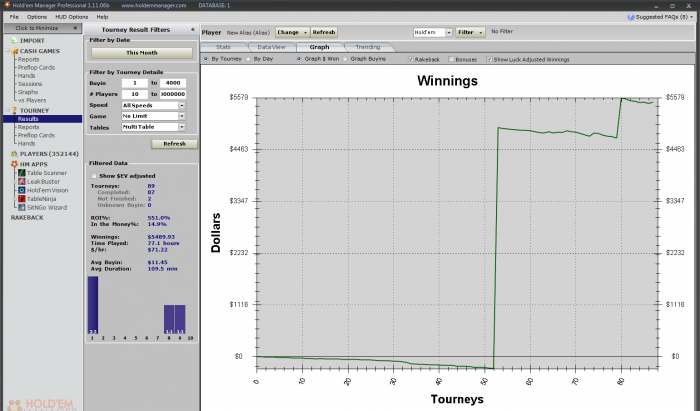Click first place finish histogram bar

[93, 305]
